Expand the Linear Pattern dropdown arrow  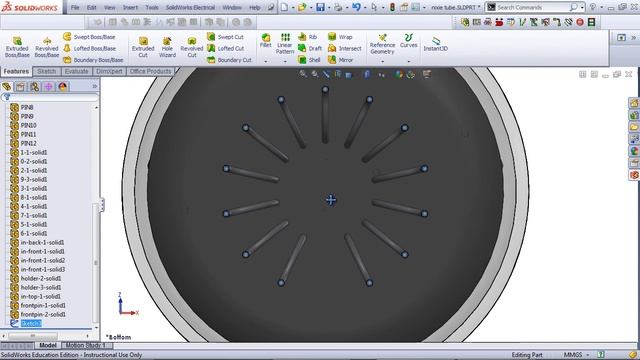285,62
